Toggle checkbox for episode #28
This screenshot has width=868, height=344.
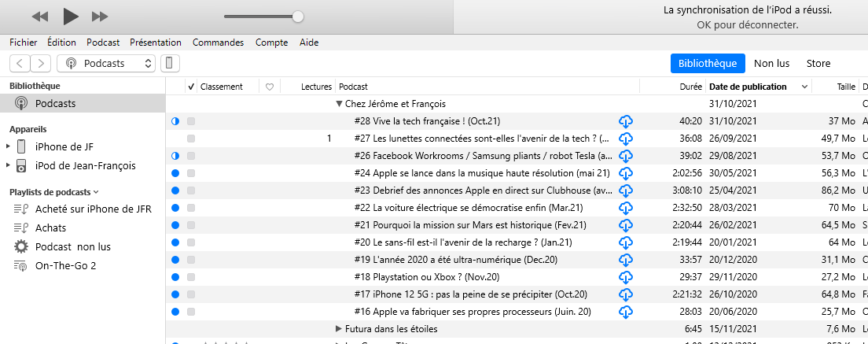[x=191, y=121]
